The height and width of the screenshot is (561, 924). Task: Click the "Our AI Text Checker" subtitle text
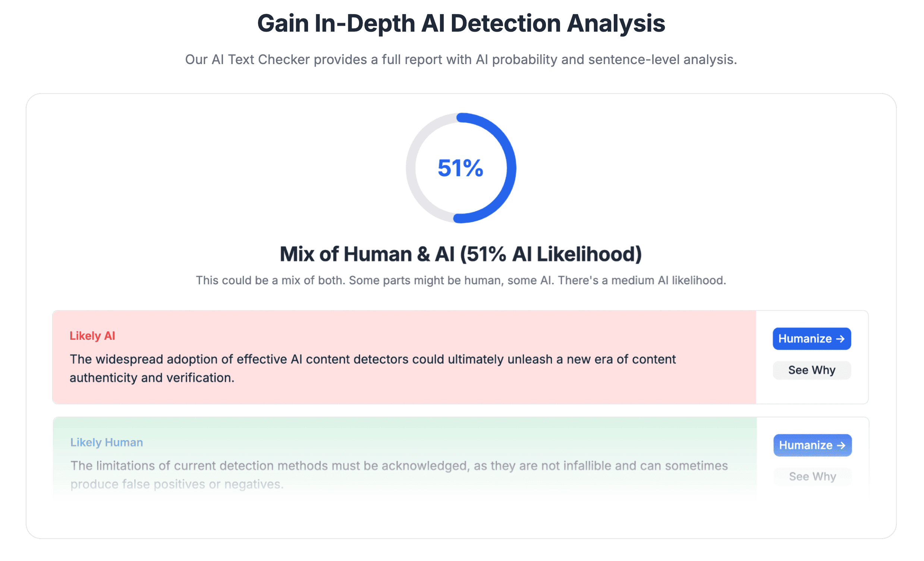[461, 60]
